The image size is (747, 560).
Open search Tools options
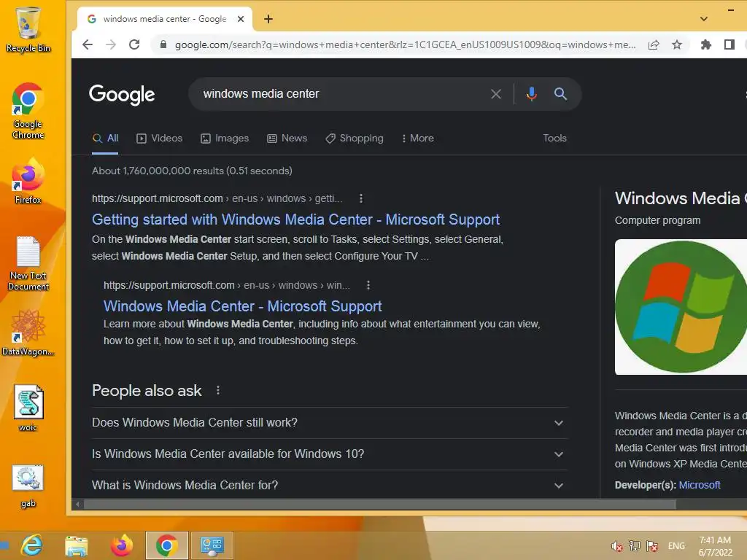pyautogui.click(x=554, y=138)
